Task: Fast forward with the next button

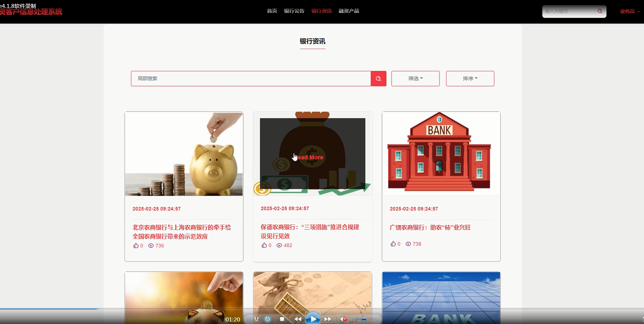Action: (x=328, y=319)
